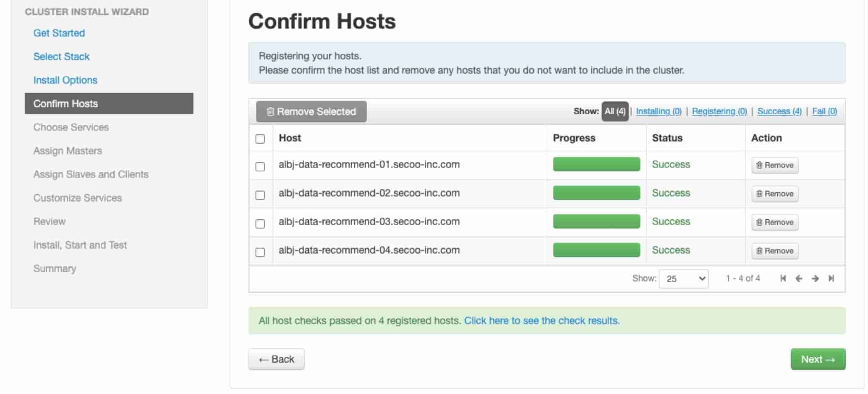The height and width of the screenshot is (394, 868).
Task: Remove host albj-data-recommend-02
Action: 775,194
